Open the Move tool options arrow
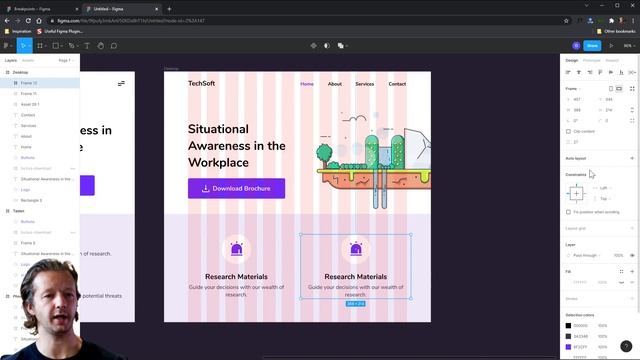 pyautogui.click(x=29, y=46)
